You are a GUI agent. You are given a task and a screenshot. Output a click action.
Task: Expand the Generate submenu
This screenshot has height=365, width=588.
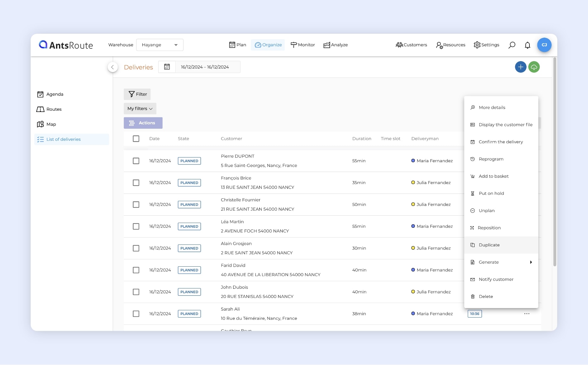(501, 262)
